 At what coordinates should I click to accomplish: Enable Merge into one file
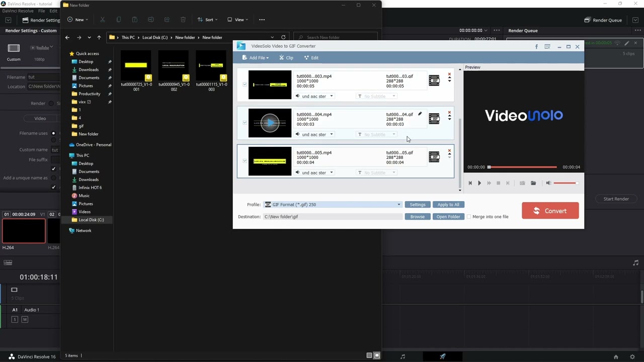469,217
